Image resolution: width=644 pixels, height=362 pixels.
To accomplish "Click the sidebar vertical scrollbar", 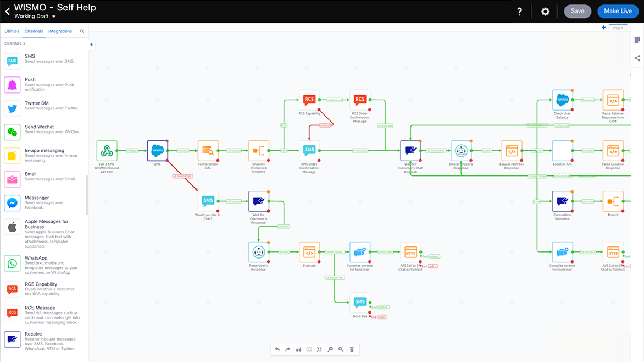I will pyautogui.click(x=86, y=195).
